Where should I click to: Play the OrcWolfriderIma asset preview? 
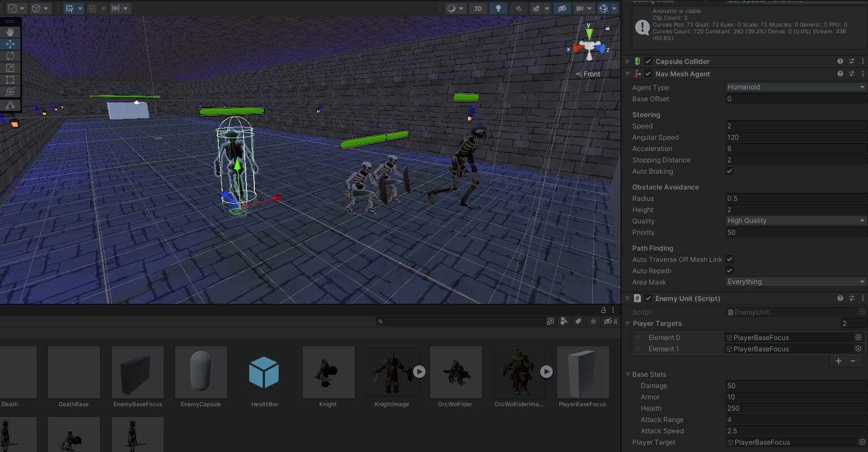pos(546,372)
